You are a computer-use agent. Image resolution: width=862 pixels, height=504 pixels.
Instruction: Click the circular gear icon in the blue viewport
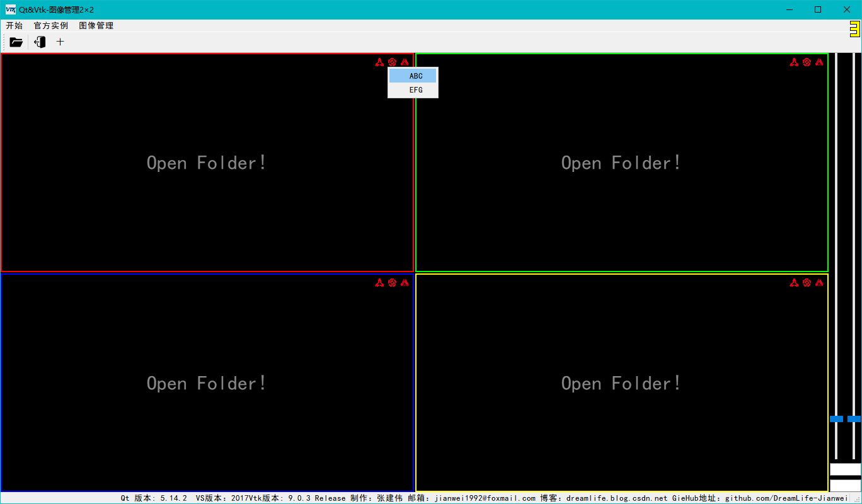[392, 282]
